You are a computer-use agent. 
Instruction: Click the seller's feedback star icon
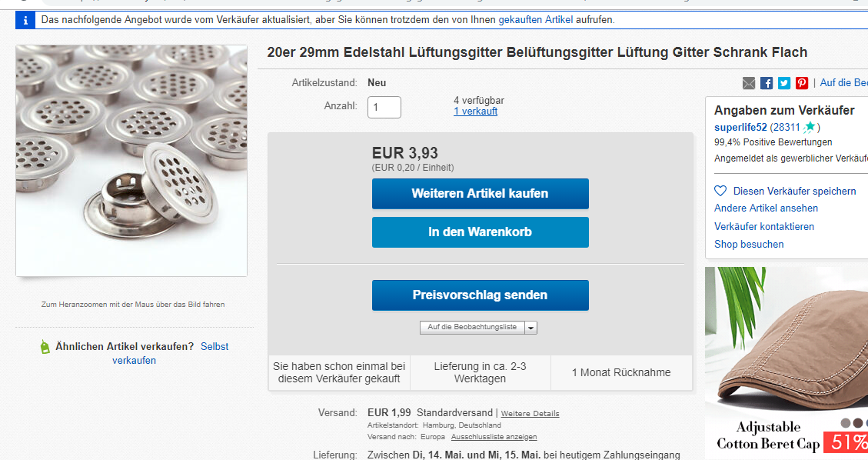[810, 127]
